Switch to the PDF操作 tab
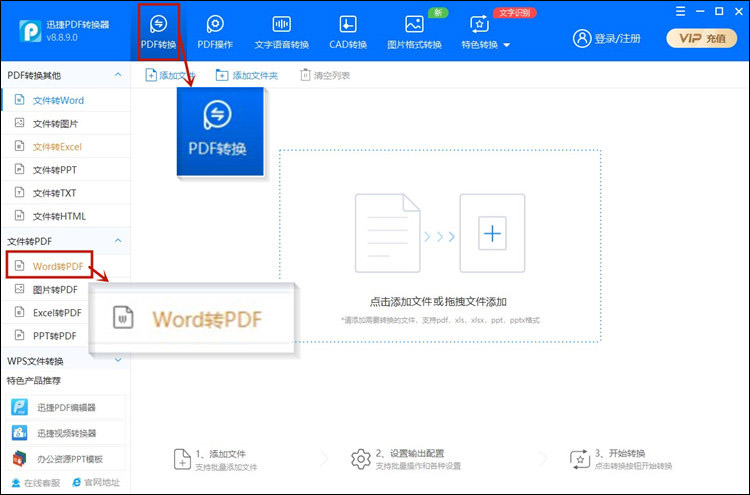This screenshot has height=495, width=750. pyautogui.click(x=215, y=32)
